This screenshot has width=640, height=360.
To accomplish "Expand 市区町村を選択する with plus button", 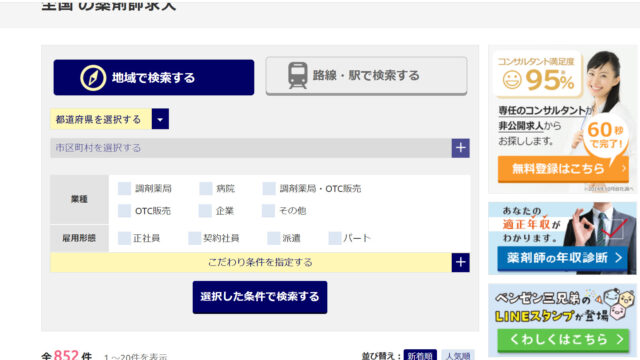I will click(460, 148).
